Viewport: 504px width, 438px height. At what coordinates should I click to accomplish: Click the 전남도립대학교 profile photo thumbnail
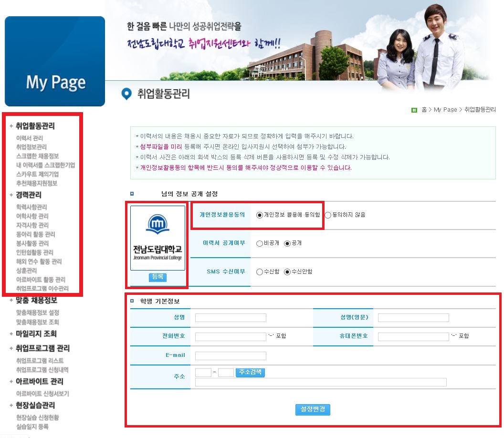click(x=157, y=238)
